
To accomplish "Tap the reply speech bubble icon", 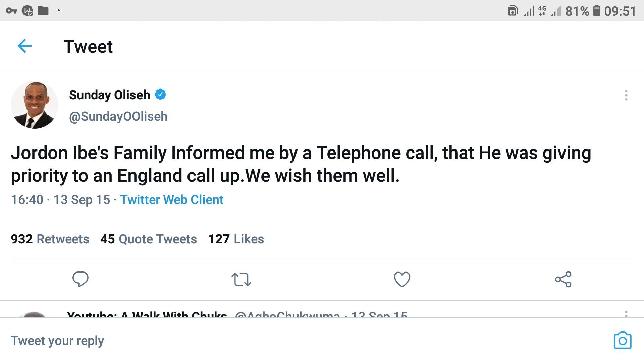I will pyautogui.click(x=80, y=279).
